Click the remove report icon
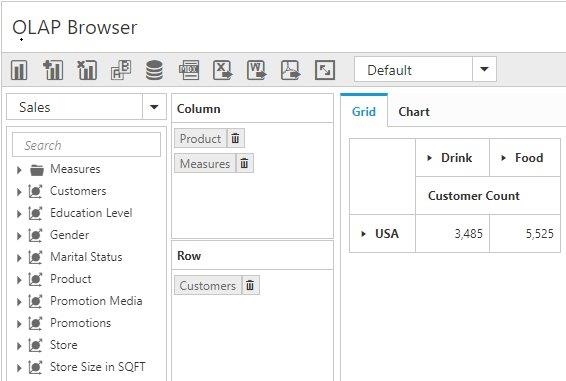The width and height of the screenshot is (566, 381). 87,70
